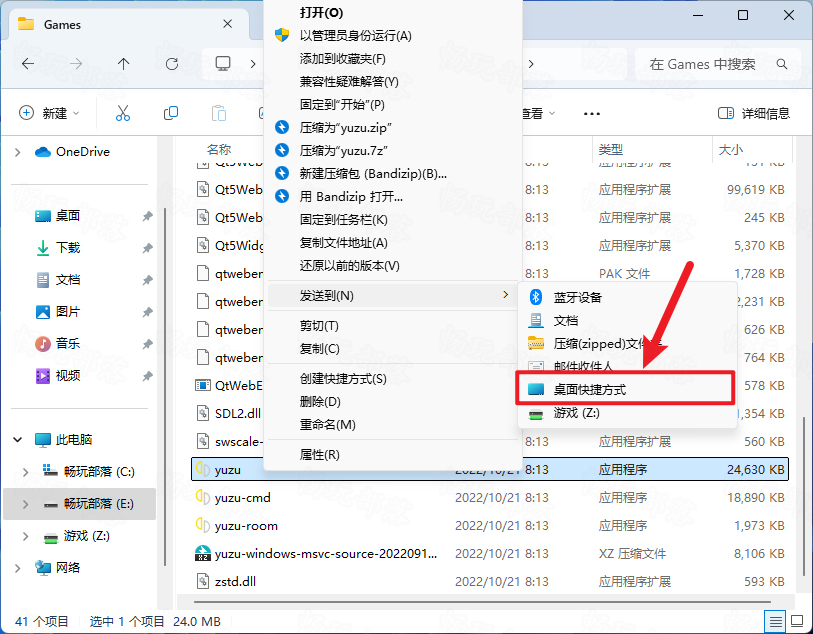This screenshot has width=813, height=634.
Task: Sort by the 大小 column header
Action: (x=731, y=150)
